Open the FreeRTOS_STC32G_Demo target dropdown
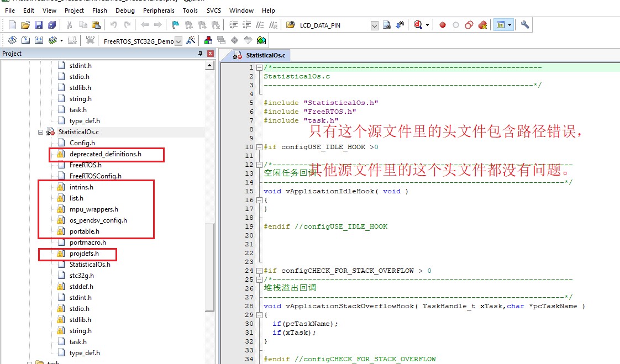The image size is (620, 364). [178, 41]
